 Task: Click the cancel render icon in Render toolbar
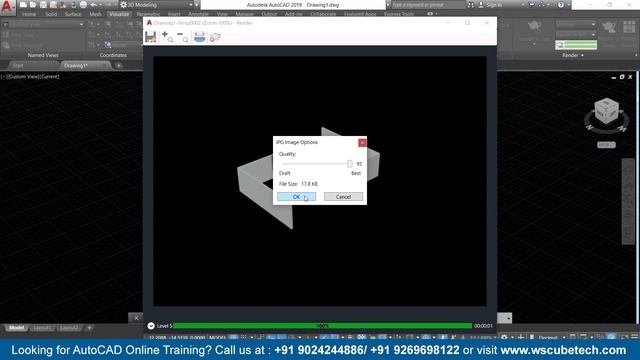(x=215, y=37)
